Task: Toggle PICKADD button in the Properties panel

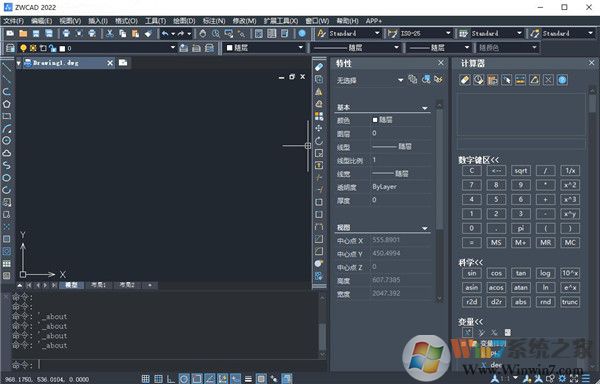Action: click(413, 80)
